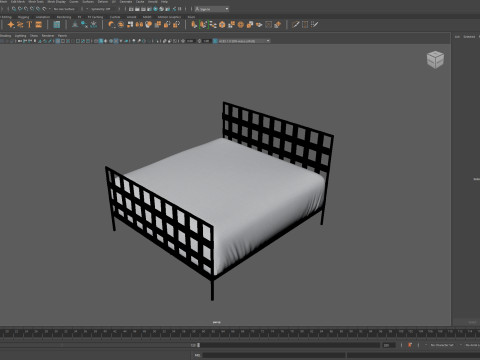480x360 pixels.
Task: Open the viewport Lighting menu
Action: [x=20, y=36]
